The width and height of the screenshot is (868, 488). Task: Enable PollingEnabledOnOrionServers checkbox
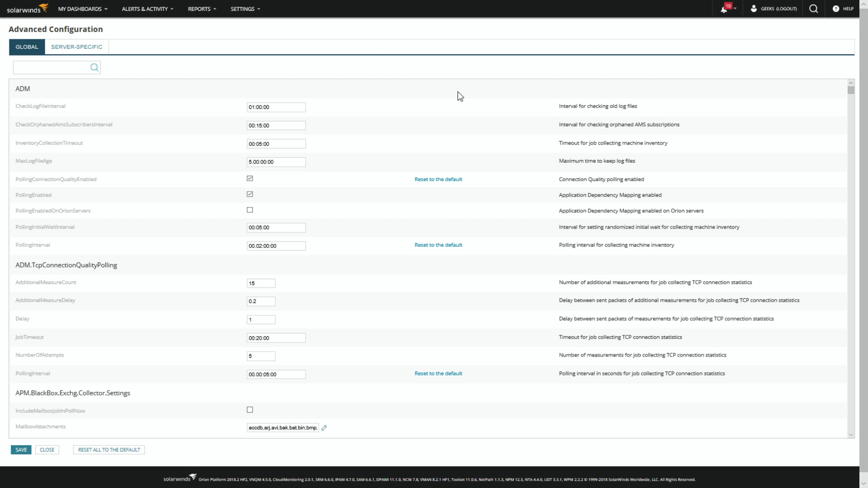pos(250,210)
